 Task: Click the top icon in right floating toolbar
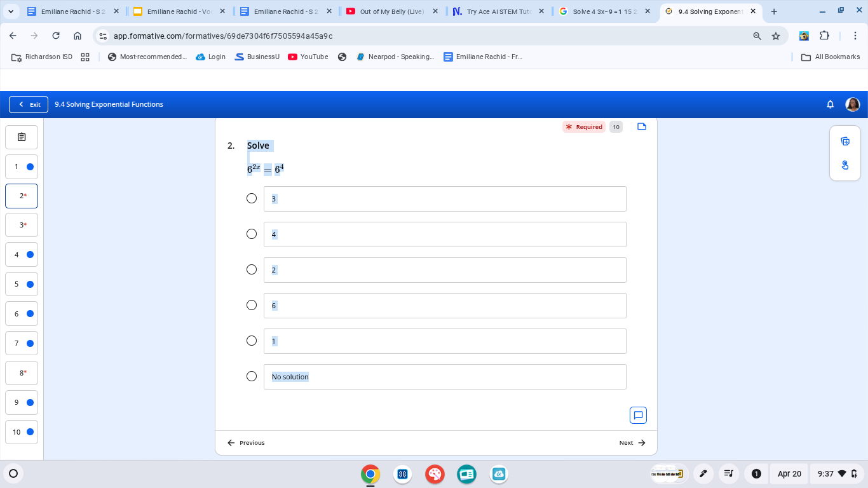pos(845,141)
